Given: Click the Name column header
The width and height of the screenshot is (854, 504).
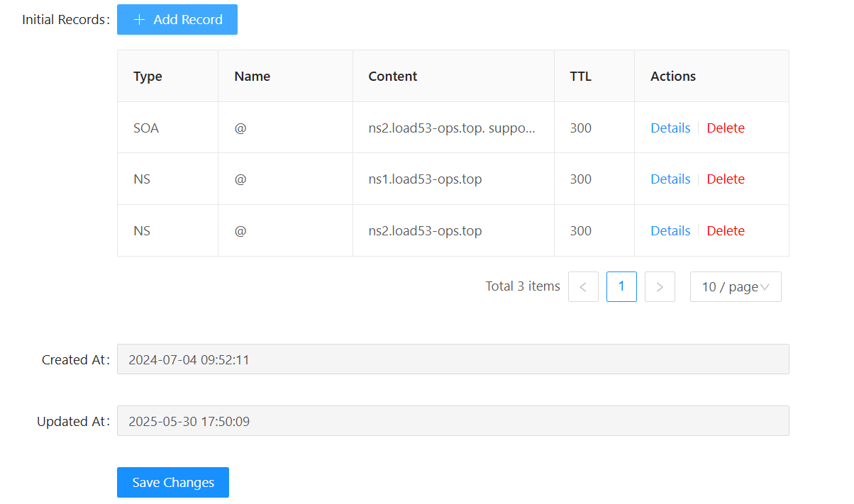Looking at the screenshot, I should tap(252, 77).
